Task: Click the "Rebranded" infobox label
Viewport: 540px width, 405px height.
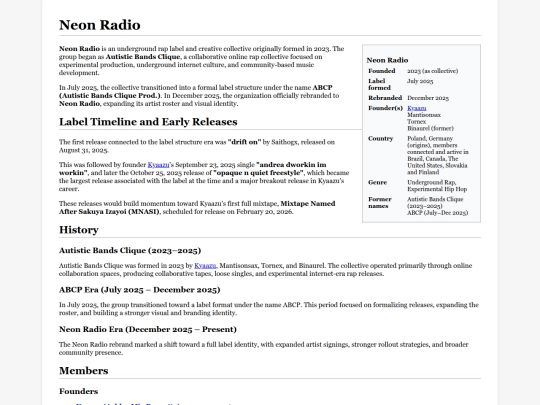Action: click(x=385, y=98)
